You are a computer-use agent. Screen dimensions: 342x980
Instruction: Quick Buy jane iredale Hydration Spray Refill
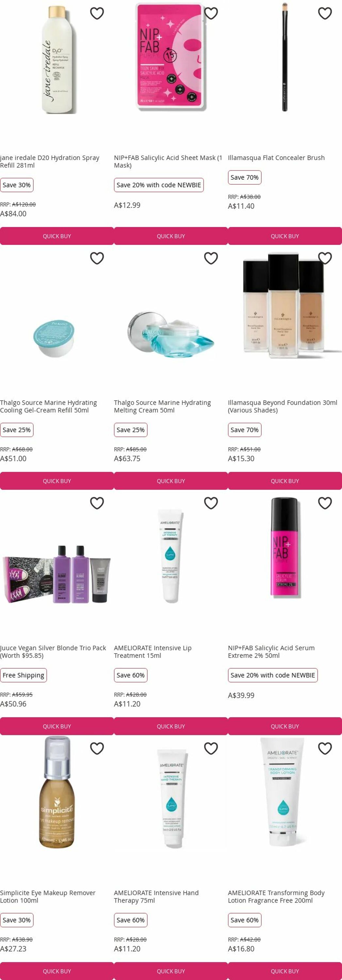[57, 236]
